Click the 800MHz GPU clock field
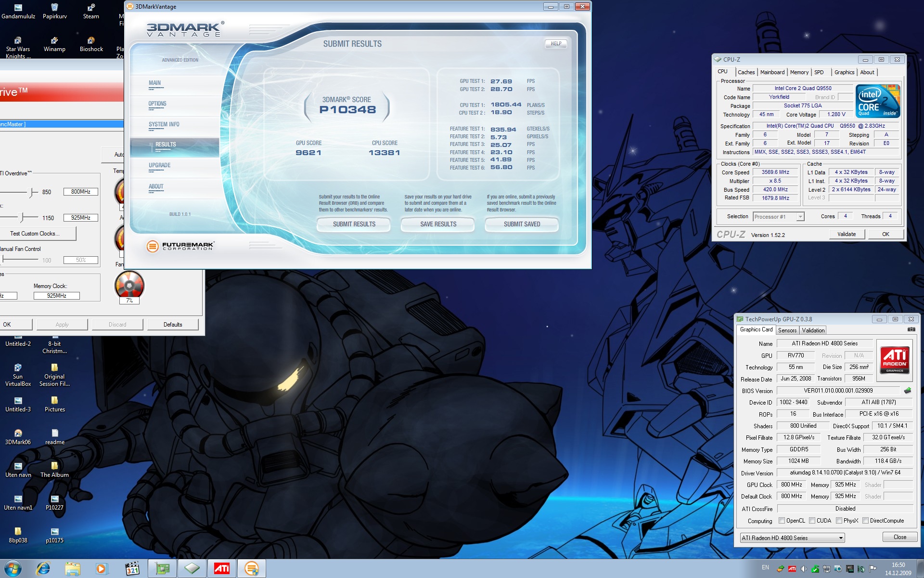924x578 pixels. coord(80,192)
